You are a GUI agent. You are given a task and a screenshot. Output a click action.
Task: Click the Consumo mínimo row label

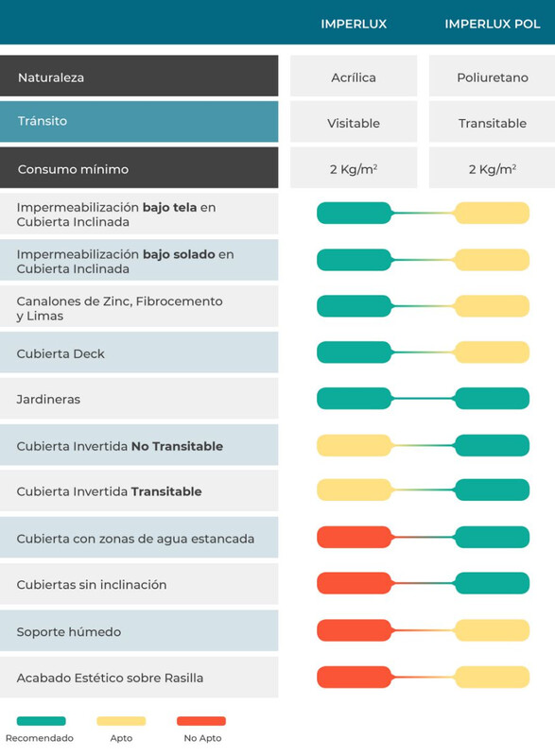pyautogui.click(x=139, y=168)
